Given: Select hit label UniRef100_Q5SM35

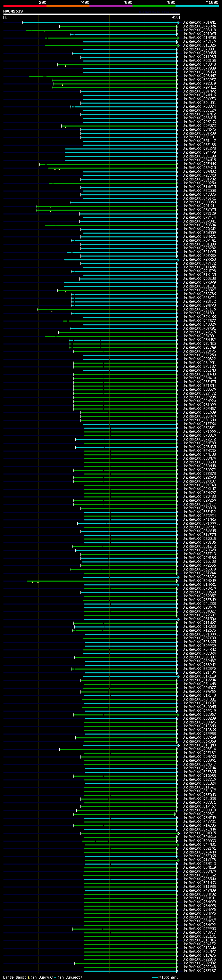Looking at the screenshot, I should click(199, 447).
